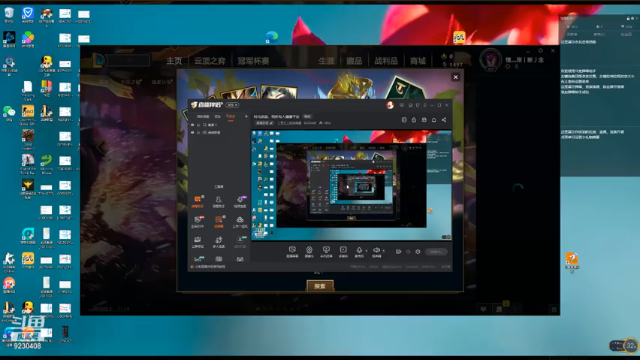640x360 pixels.
Task: Click the share icon in streaming app header
Action: tap(444, 120)
